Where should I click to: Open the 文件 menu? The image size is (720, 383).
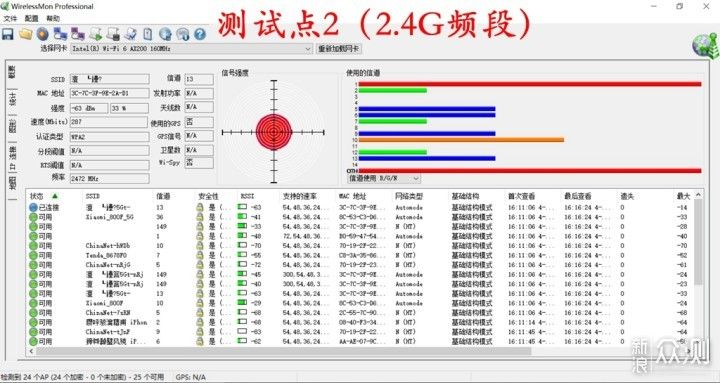point(10,18)
